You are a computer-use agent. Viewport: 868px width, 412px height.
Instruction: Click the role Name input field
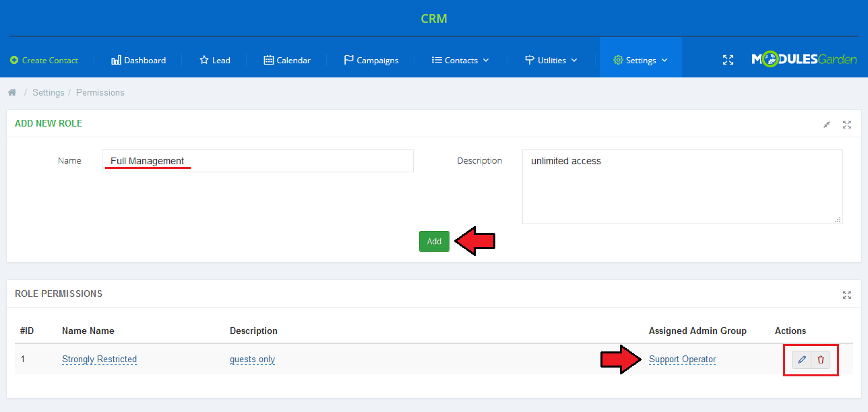[257, 161]
